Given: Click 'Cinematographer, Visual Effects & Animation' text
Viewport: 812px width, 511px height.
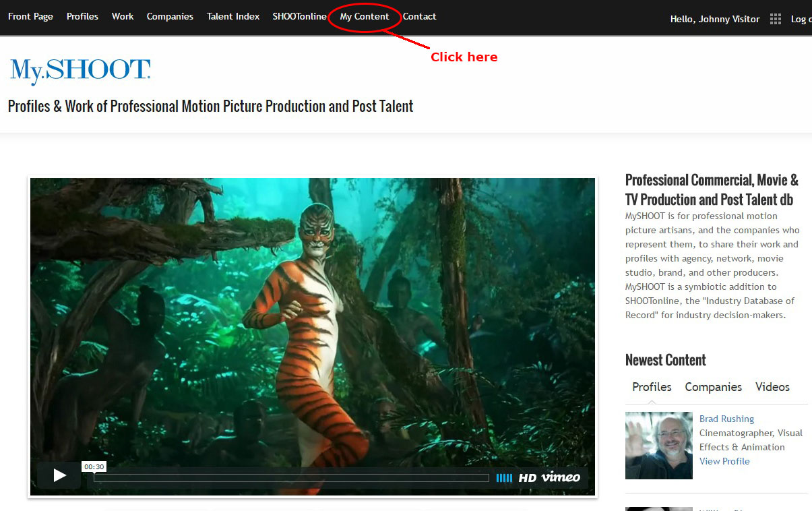Looking at the screenshot, I should pos(751,440).
